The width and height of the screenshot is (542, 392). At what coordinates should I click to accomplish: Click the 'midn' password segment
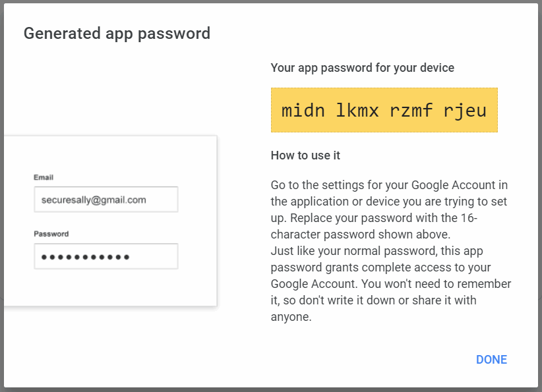click(303, 111)
